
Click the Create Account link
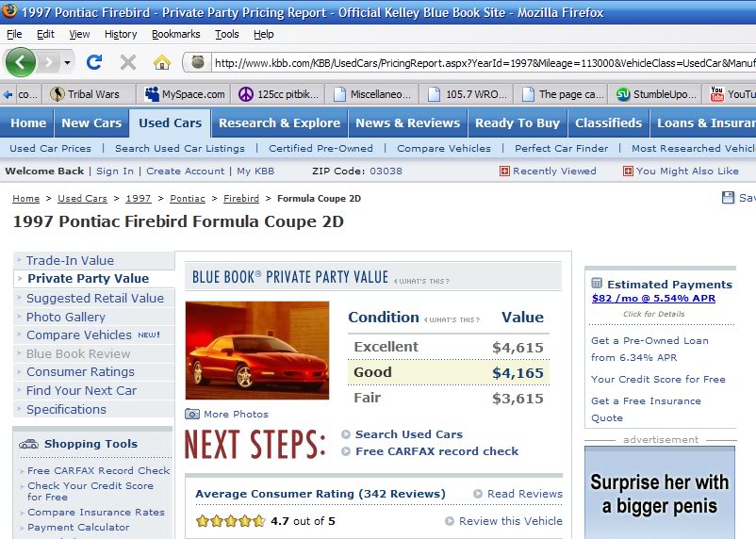coord(185,171)
